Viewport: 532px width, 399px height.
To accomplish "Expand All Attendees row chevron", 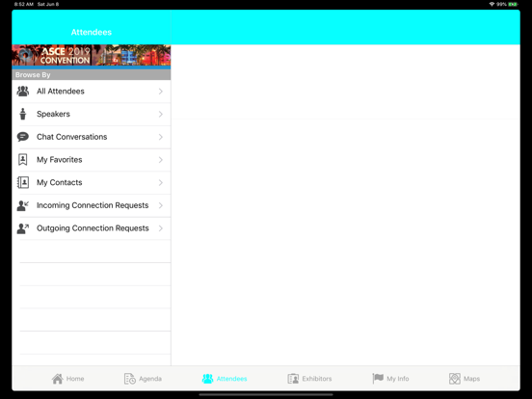I will coord(161,92).
